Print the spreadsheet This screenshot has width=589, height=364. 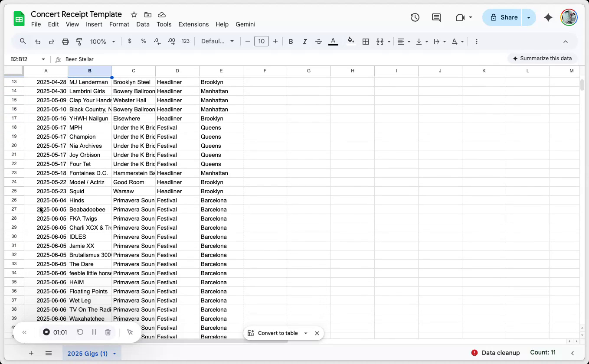click(65, 42)
